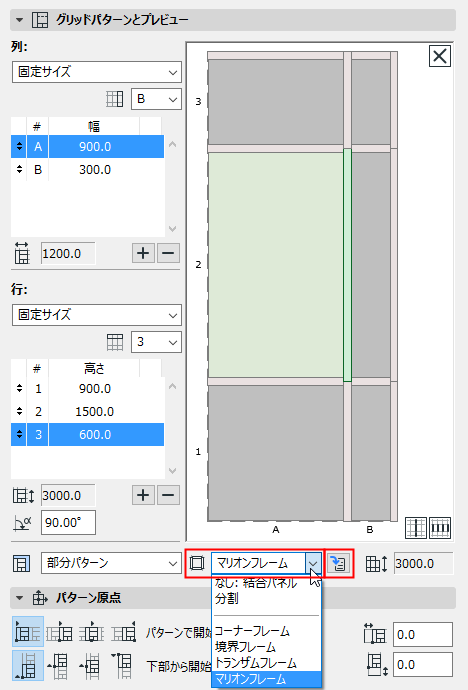Click the 幅 column header

[x=94, y=127]
